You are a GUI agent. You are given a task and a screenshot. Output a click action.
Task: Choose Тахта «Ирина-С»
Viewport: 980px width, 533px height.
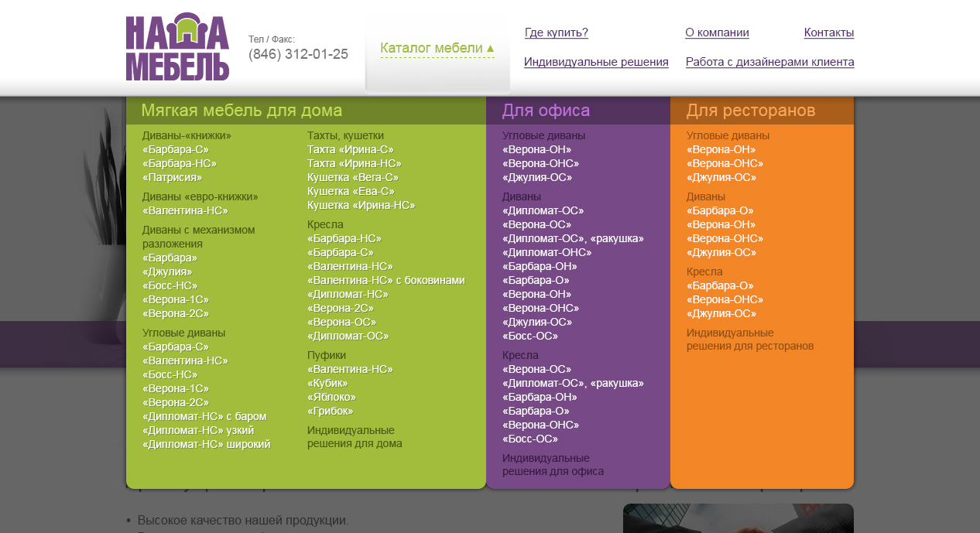pos(350,149)
